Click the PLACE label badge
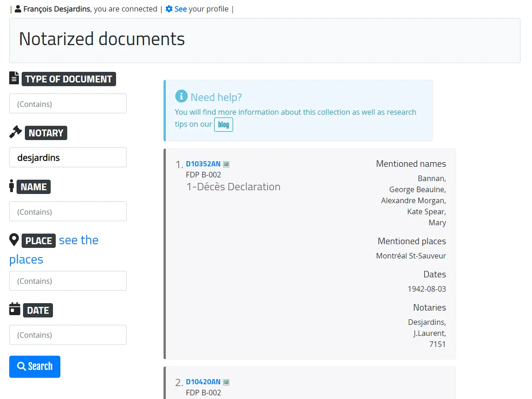The height and width of the screenshot is (399, 532). (39, 241)
